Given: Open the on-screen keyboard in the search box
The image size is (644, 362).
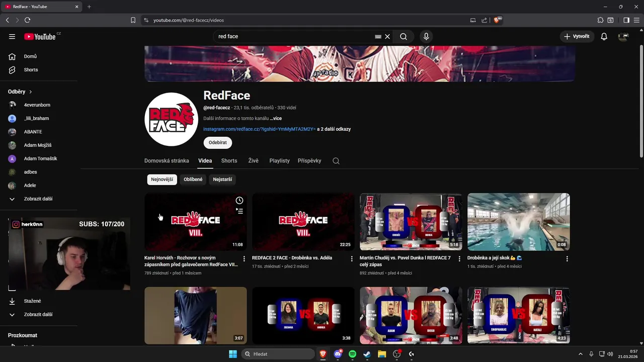Looking at the screenshot, I should point(378,37).
